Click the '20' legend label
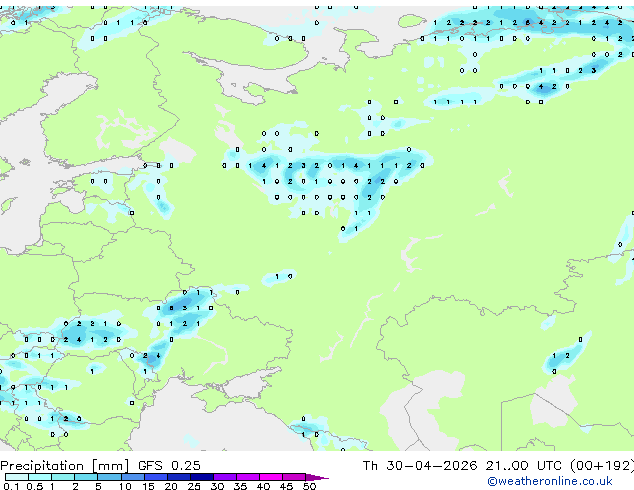This screenshot has width=634, height=490. (x=171, y=486)
